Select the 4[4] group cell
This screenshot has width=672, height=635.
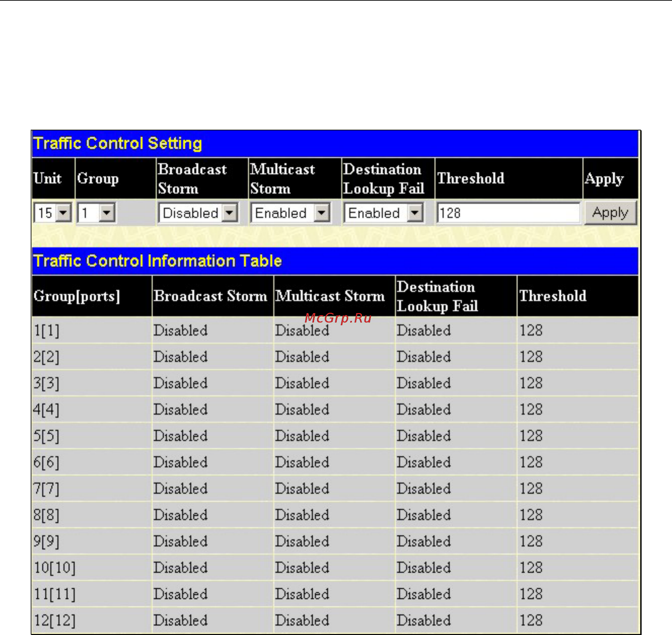[92, 409]
